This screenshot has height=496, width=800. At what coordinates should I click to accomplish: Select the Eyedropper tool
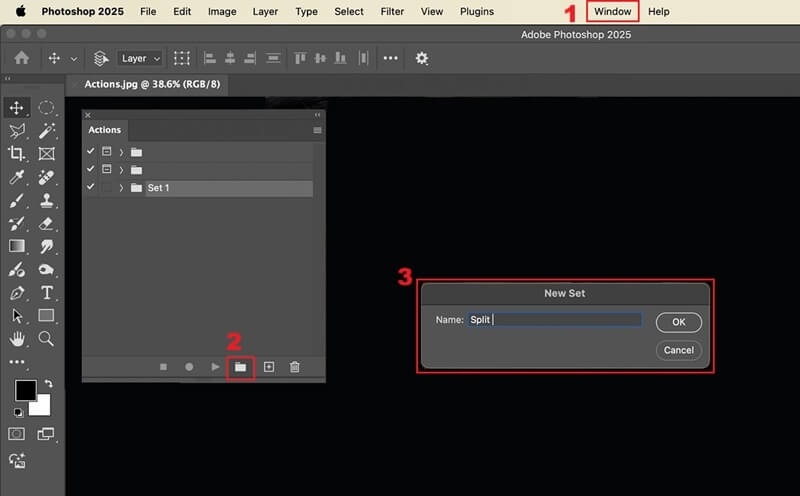17,177
